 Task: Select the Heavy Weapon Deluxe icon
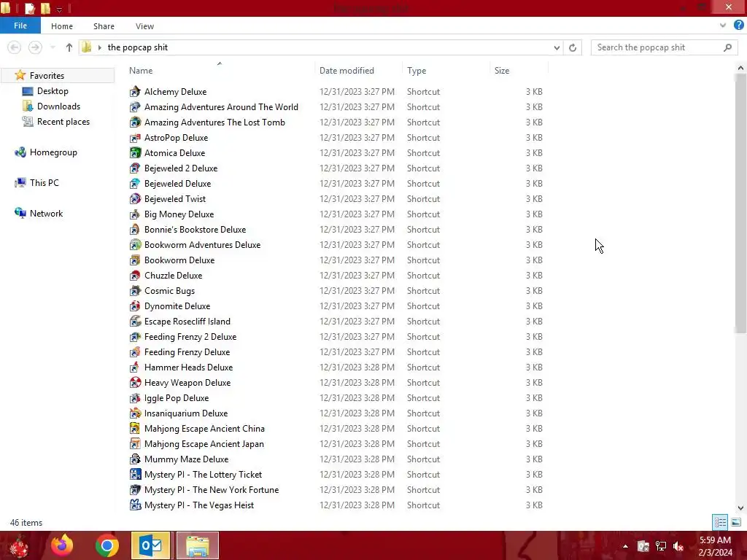point(135,382)
